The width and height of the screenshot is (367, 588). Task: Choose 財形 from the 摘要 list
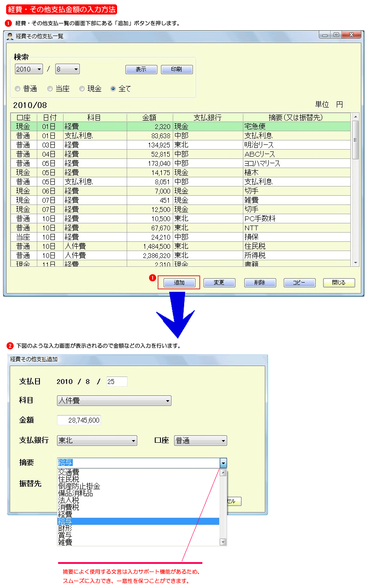coord(138,528)
